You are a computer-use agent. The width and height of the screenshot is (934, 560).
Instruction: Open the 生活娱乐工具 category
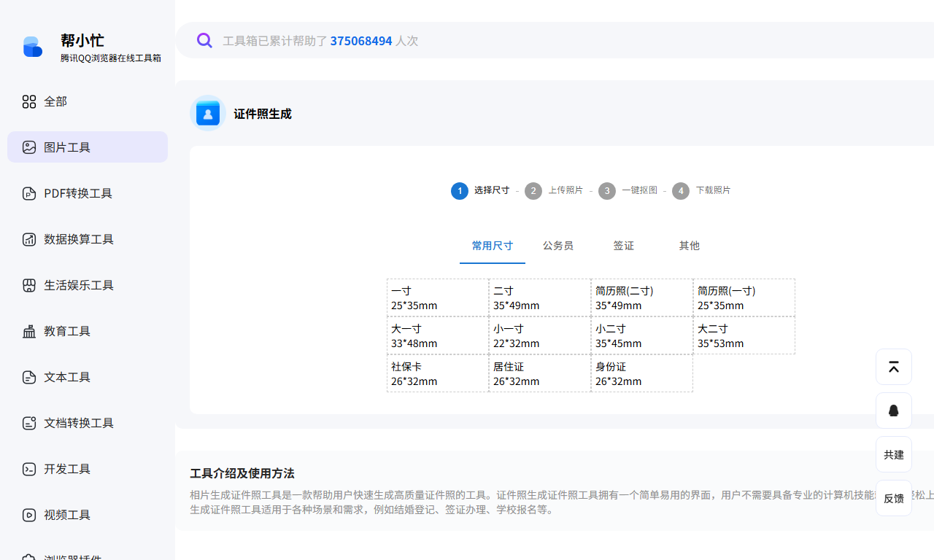[x=88, y=285]
